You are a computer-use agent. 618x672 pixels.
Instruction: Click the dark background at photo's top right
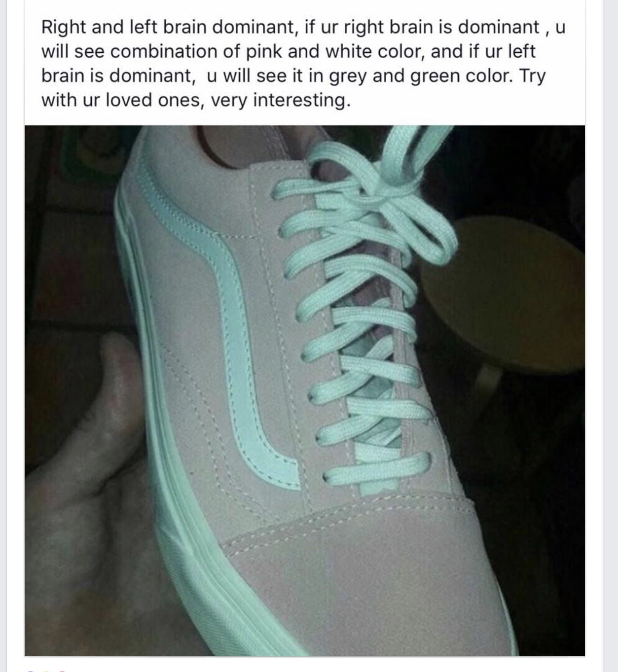533,168
